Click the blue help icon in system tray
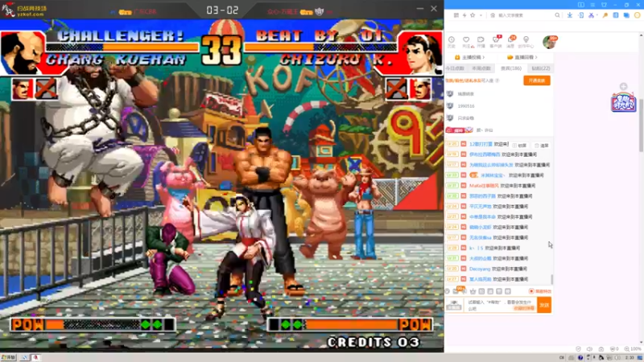The height and width of the screenshot is (362, 644). pos(580,358)
